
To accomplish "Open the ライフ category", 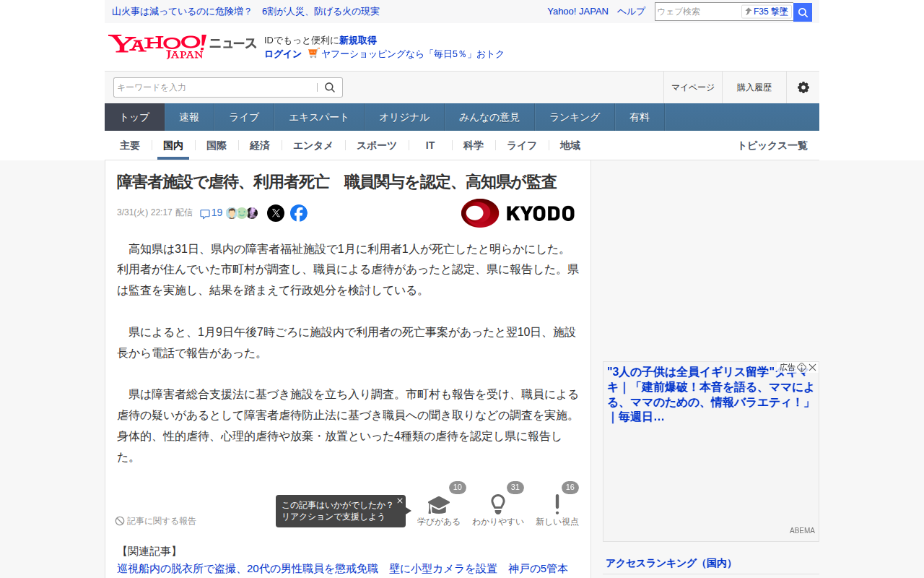I will point(522,145).
